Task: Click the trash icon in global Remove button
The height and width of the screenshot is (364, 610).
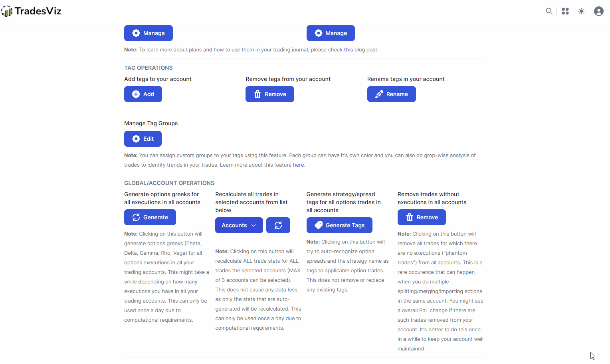Action: tap(410, 217)
